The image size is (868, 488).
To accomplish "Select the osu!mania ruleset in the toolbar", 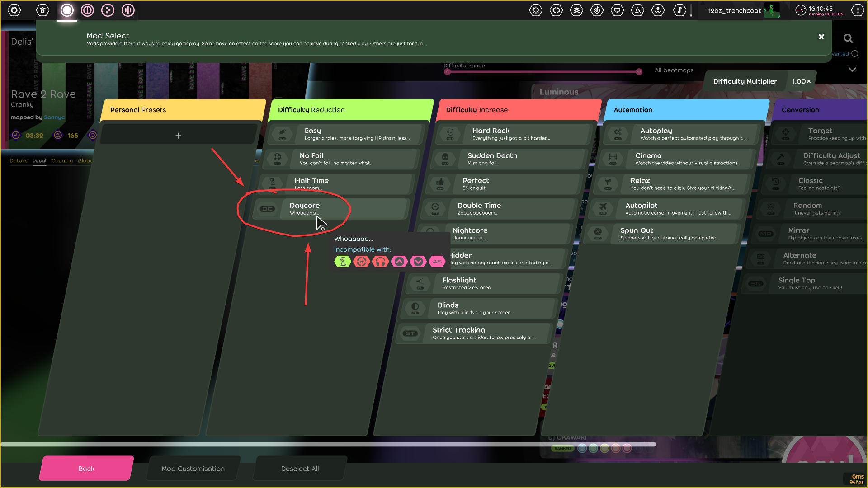I will coord(128,10).
